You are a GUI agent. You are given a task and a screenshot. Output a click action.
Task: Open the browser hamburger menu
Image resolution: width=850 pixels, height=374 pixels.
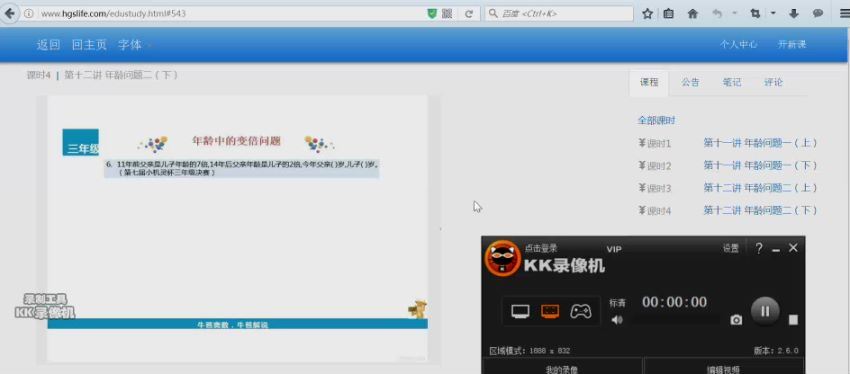843,14
